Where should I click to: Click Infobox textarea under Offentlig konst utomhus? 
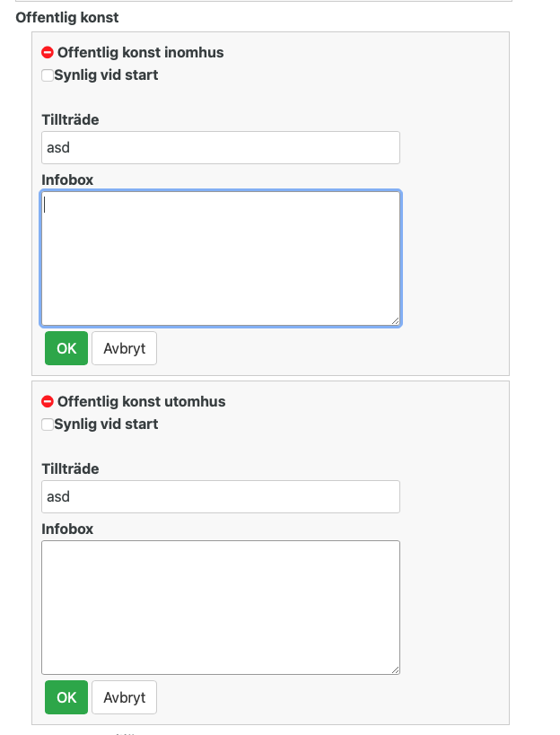pyautogui.click(x=221, y=608)
